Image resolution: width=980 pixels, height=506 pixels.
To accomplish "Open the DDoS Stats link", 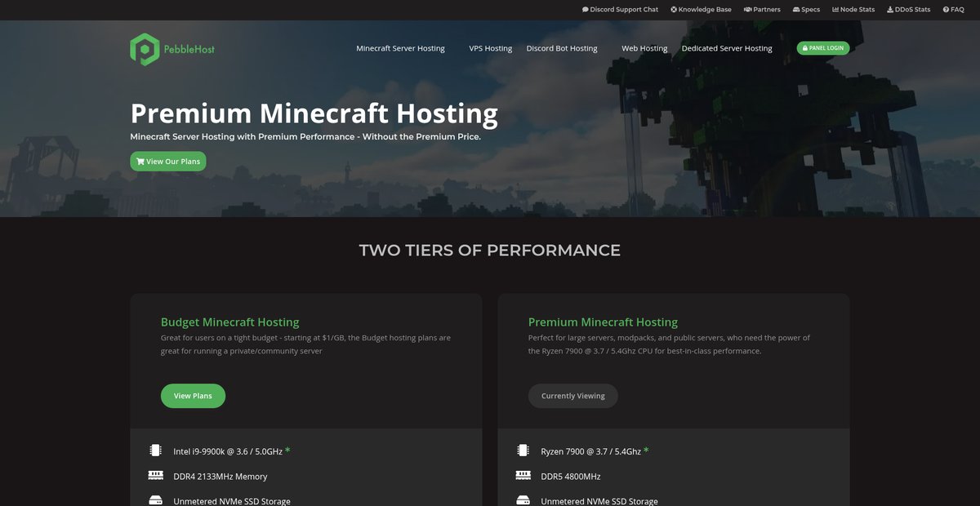I will tap(909, 10).
